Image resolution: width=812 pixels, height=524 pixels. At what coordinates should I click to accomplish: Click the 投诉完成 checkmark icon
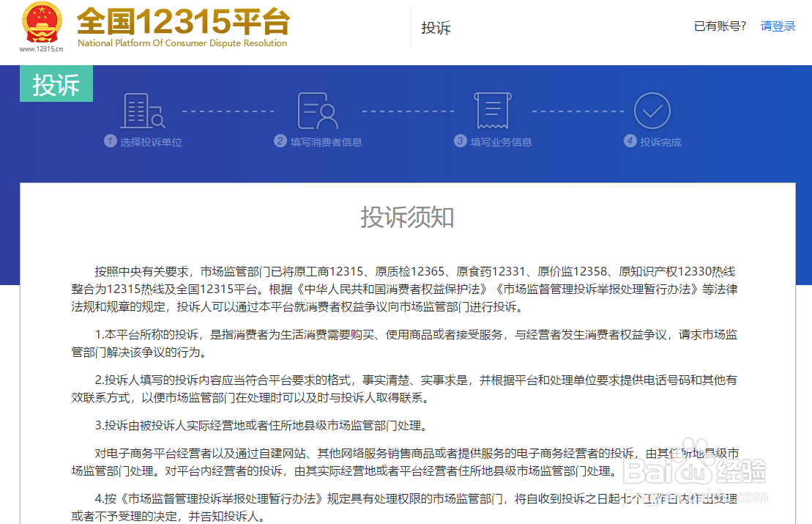652,110
